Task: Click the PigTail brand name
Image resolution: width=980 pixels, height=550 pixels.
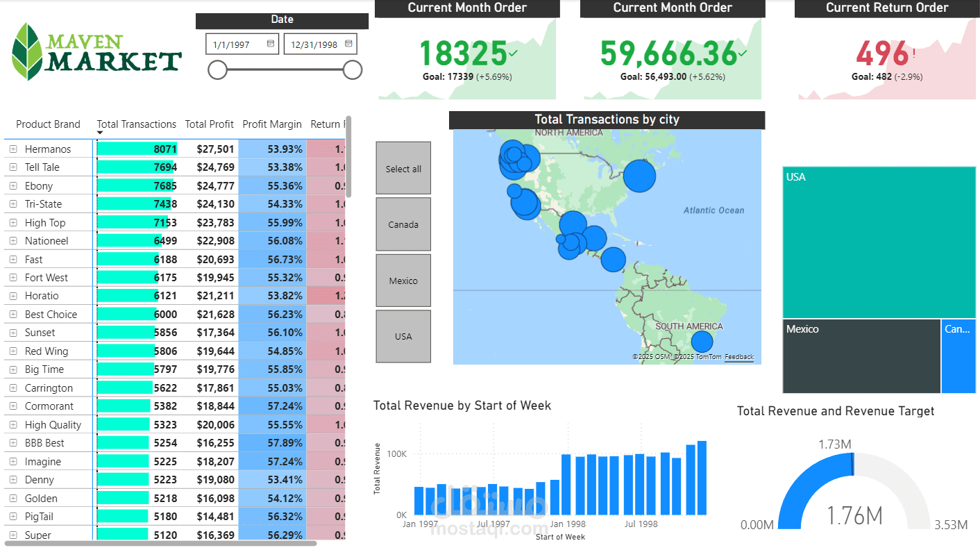Action: click(x=39, y=516)
